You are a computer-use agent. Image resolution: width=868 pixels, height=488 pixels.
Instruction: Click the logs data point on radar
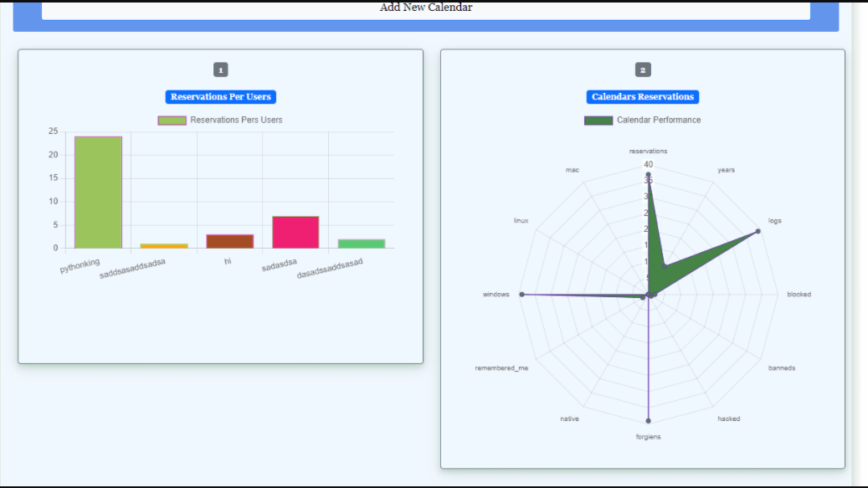(x=758, y=231)
